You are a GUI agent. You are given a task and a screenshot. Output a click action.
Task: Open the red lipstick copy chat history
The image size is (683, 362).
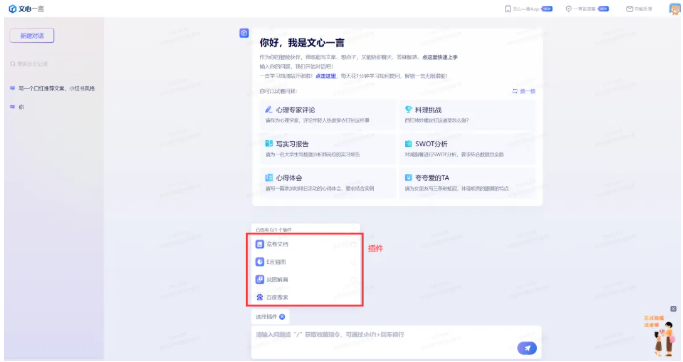coord(52,88)
